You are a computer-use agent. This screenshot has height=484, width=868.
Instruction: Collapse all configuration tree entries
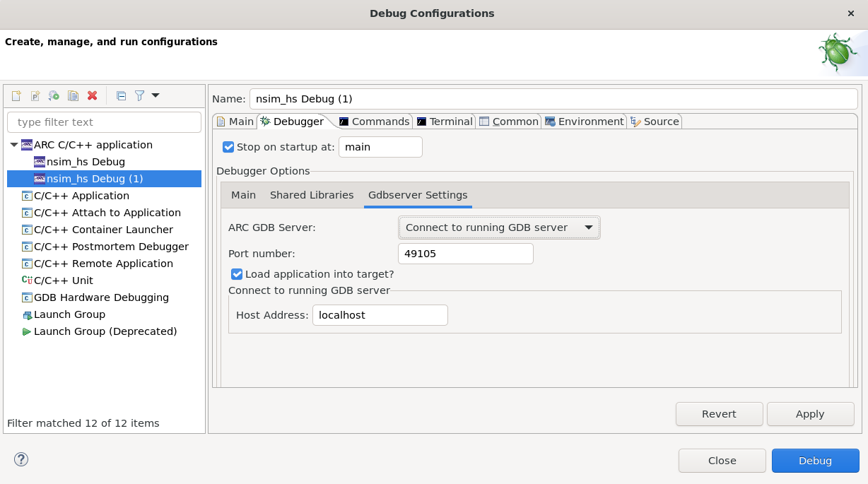click(x=121, y=95)
